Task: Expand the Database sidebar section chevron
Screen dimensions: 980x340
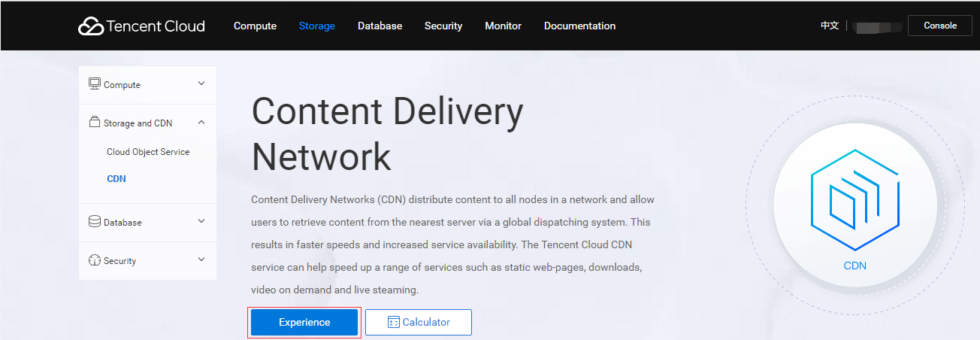Action: click(201, 221)
